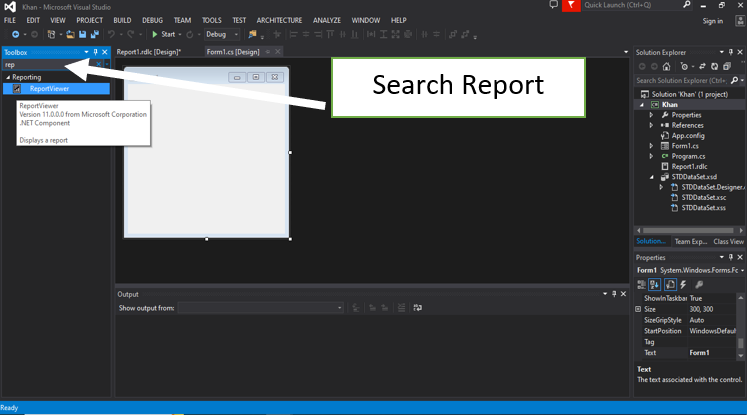Switch to Form1.cs [Design] tab

[233, 52]
